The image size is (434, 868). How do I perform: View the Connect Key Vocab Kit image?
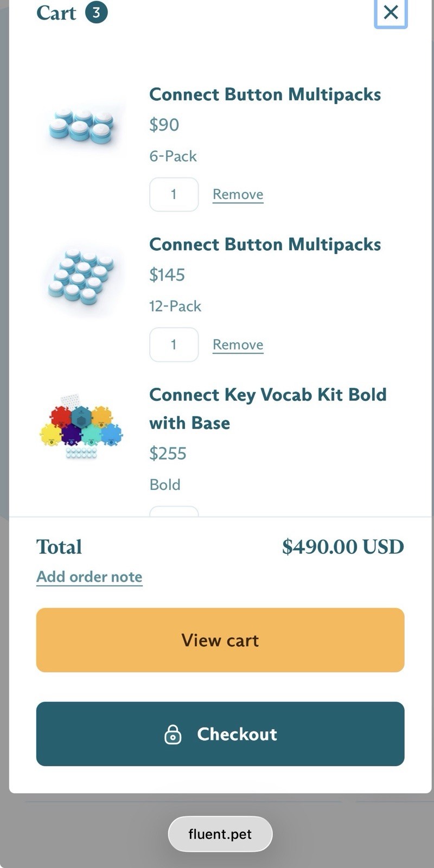(x=81, y=429)
